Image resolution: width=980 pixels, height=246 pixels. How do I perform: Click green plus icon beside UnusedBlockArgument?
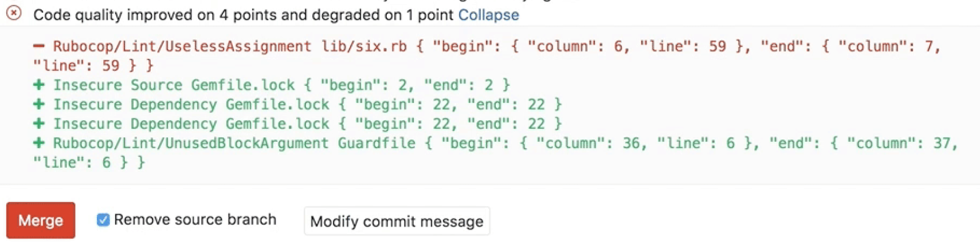(39, 143)
